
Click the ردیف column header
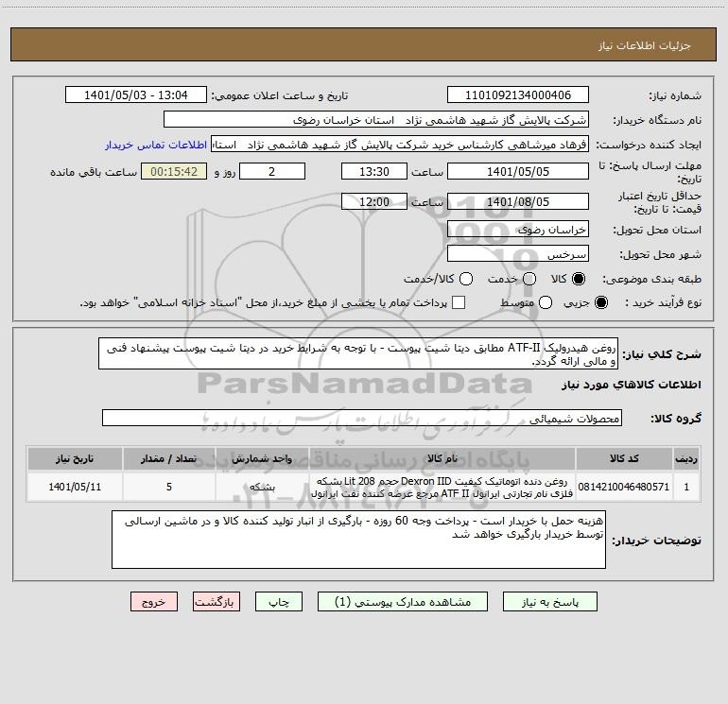(686, 458)
